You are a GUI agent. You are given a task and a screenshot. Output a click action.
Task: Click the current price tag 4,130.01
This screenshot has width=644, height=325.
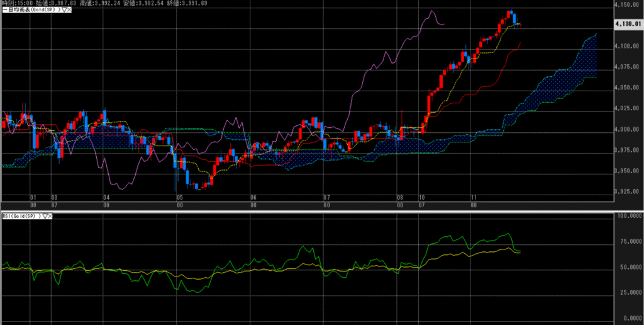coord(628,23)
